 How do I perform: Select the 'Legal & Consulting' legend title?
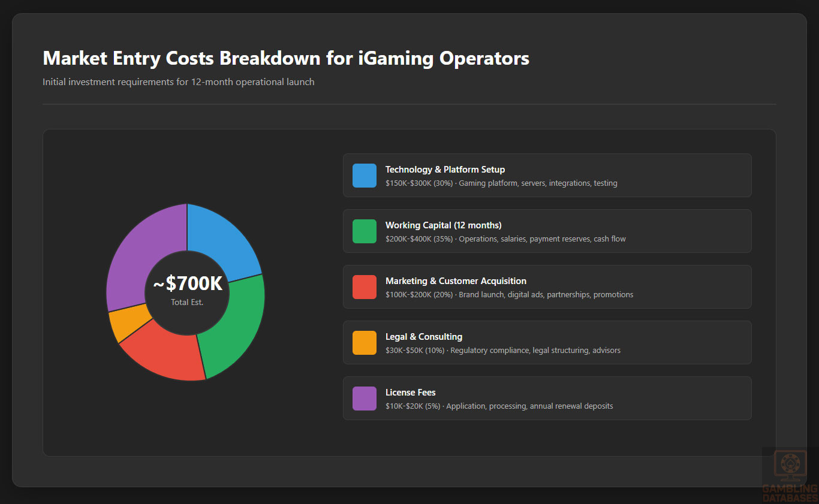423,337
